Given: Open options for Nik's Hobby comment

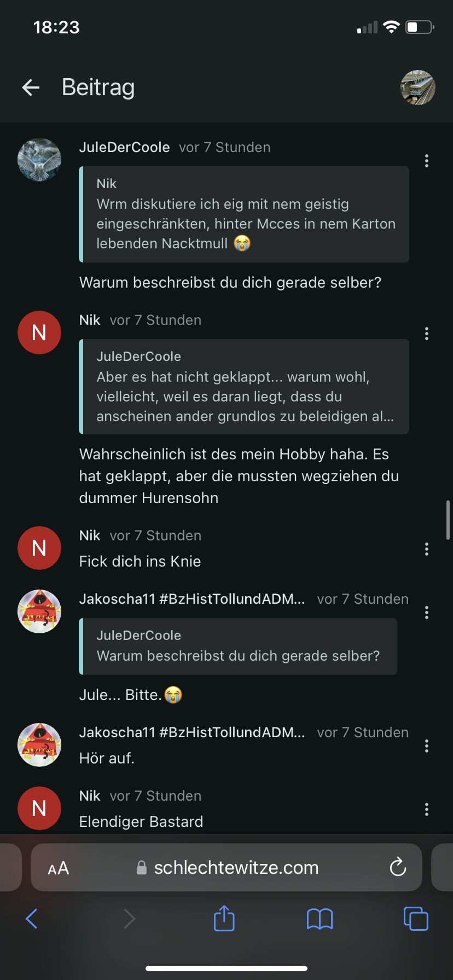Looking at the screenshot, I should pos(427,334).
